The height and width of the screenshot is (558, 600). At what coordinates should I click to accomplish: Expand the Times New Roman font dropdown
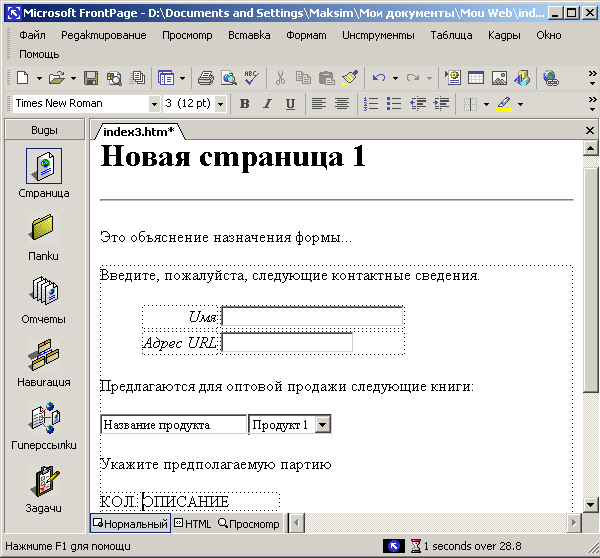(154, 103)
